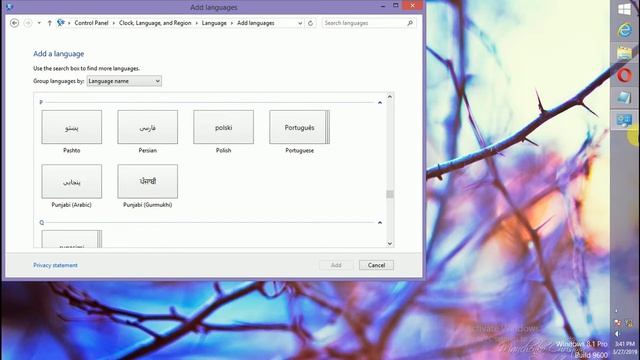
Task: Click Add languages breadcrumb segment
Action: pyautogui.click(x=256, y=23)
